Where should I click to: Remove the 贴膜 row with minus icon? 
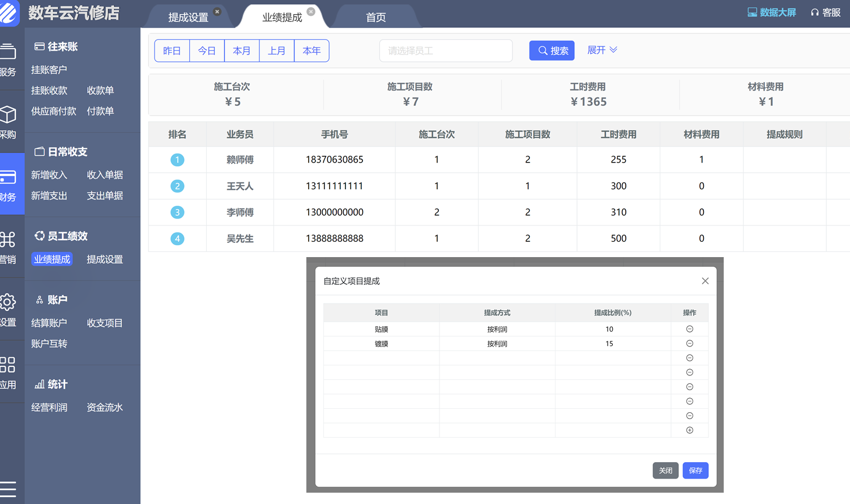coord(689,329)
